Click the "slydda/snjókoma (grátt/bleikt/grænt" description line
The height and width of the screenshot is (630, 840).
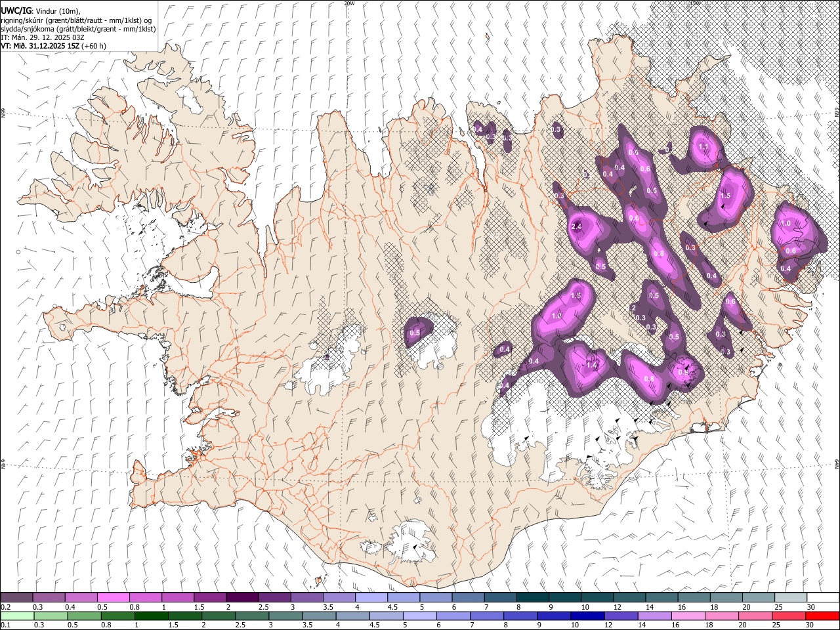pos(78,29)
